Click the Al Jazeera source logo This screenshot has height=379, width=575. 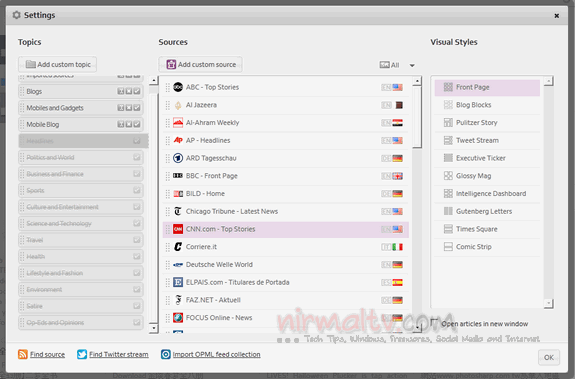click(178, 105)
